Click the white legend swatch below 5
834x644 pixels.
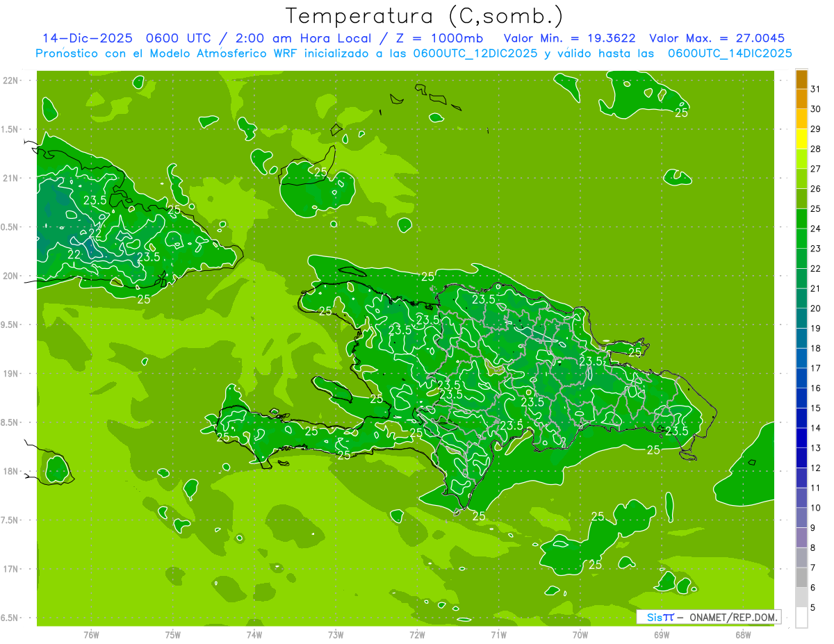click(x=801, y=618)
